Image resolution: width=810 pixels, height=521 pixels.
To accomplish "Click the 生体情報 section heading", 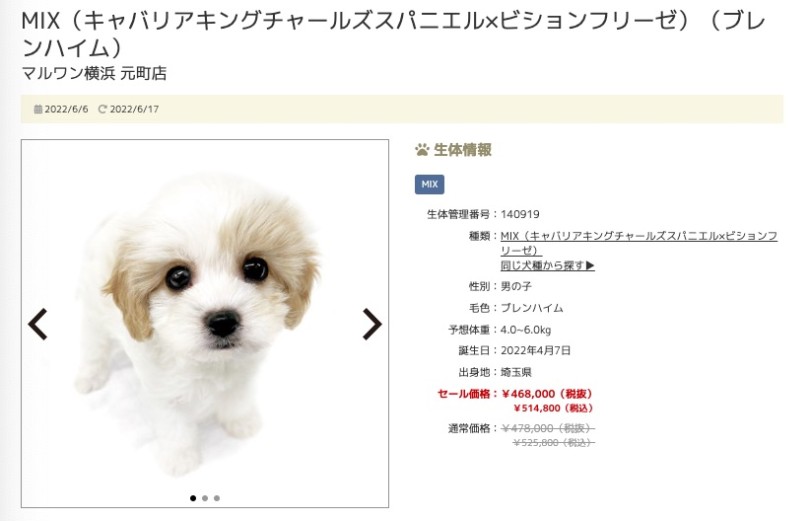I will coord(462,150).
